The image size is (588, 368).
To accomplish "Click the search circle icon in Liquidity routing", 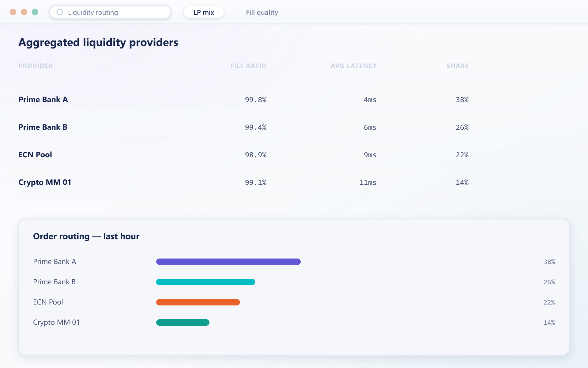I will pyautogui.click(x=60, y=12).
